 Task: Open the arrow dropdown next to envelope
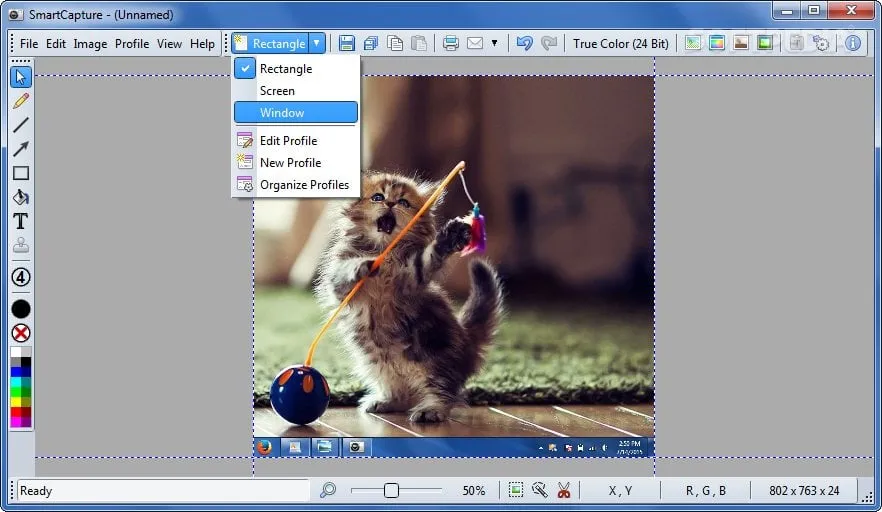pos(494,43)
